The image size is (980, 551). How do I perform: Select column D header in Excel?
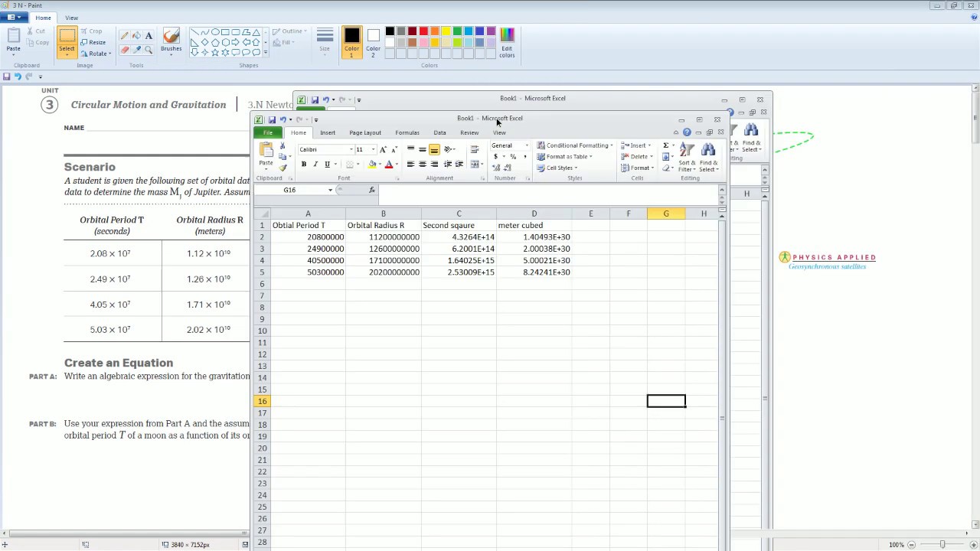coord(534,214)
